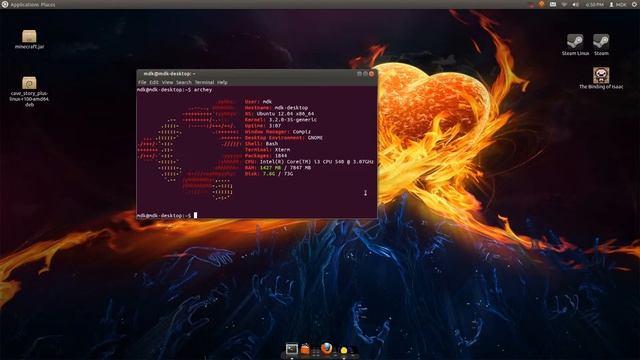Click the CPU Intel Core i3 line

click(x=309, y=162)
